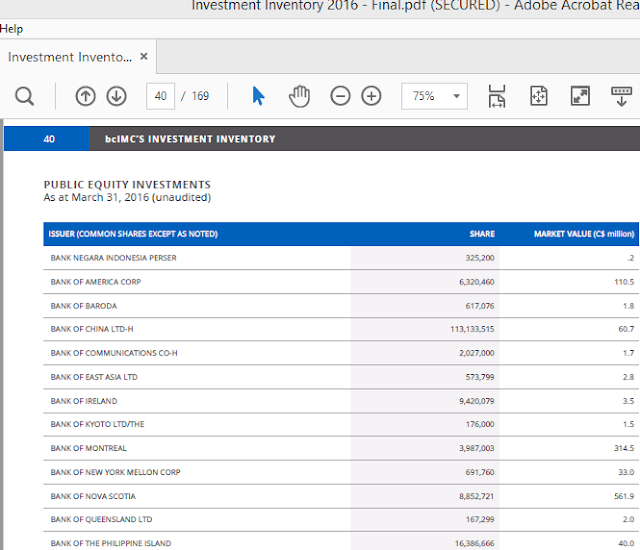Select the arrow selection tool

point(258,96)
